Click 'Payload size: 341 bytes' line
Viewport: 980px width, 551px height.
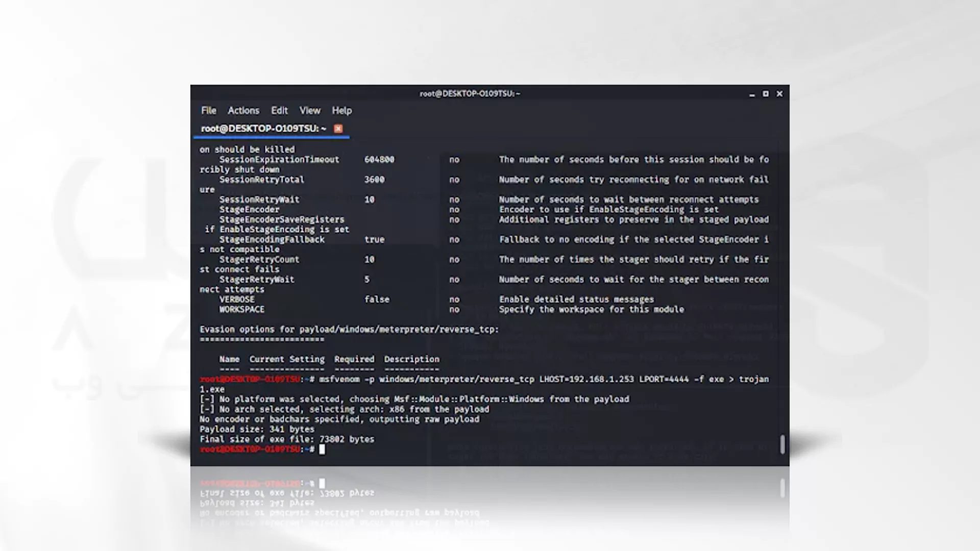[257, 430]
